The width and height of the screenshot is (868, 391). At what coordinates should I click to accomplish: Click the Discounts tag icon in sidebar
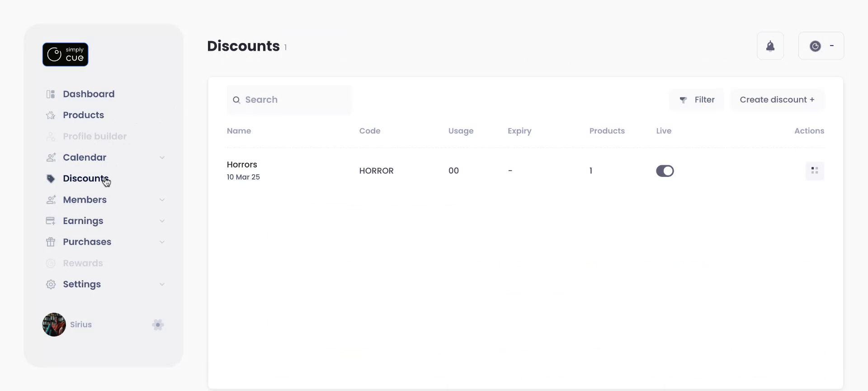coord(51,179)
